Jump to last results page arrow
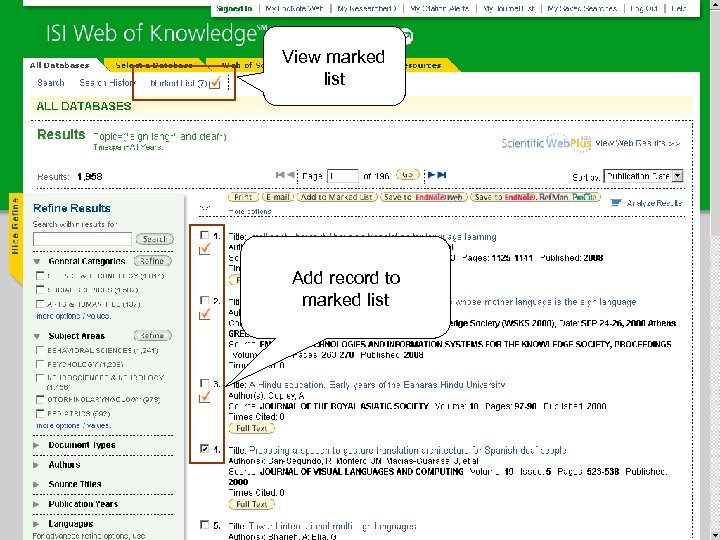720x540 pixels. pyautogui.click(x=442, y=175)
